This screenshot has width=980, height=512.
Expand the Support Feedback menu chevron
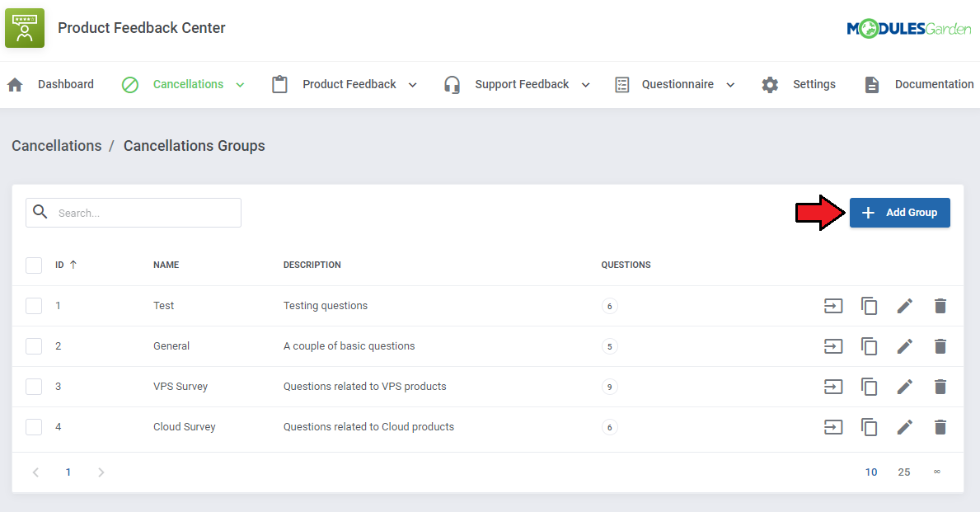click(x=586, y=85)
